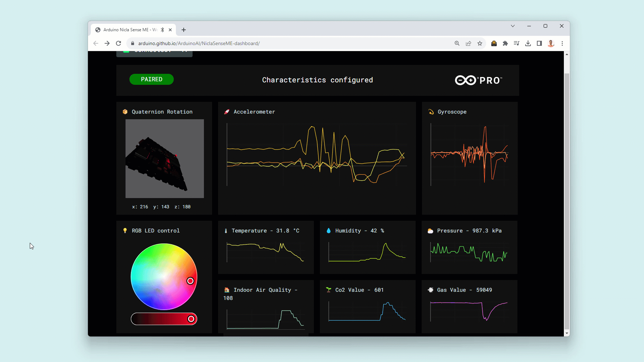Screen dimensions: 644x362
Task: Click the Connected button at the top
Action: pyautogui.click(x=154, y=51)
